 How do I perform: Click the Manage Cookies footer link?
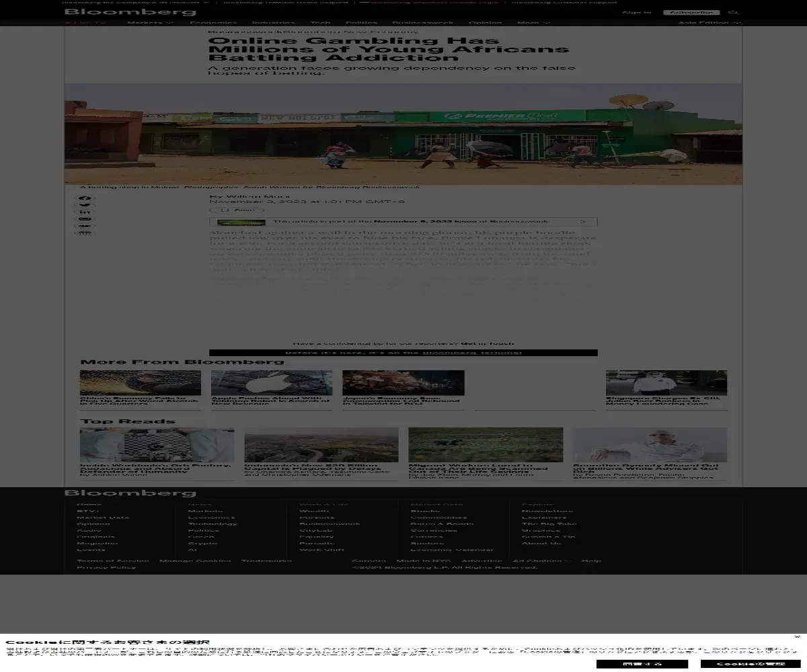[x=195, y=561]
